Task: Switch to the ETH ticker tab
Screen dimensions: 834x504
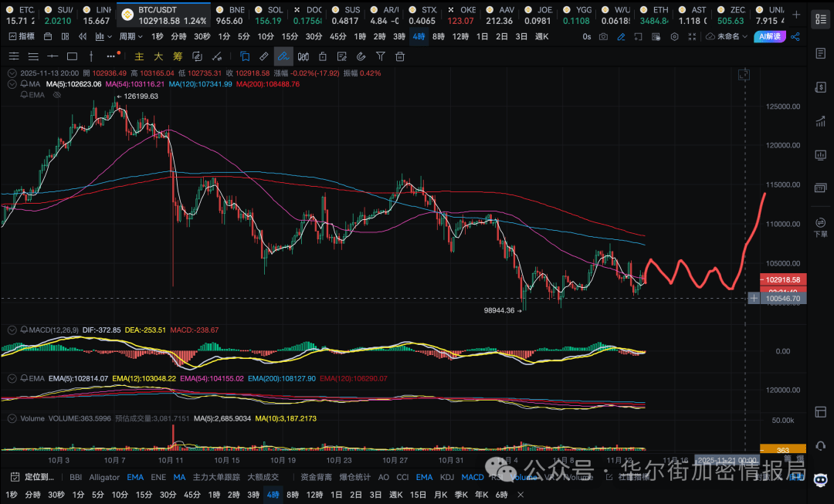Action: coord(654,15)
